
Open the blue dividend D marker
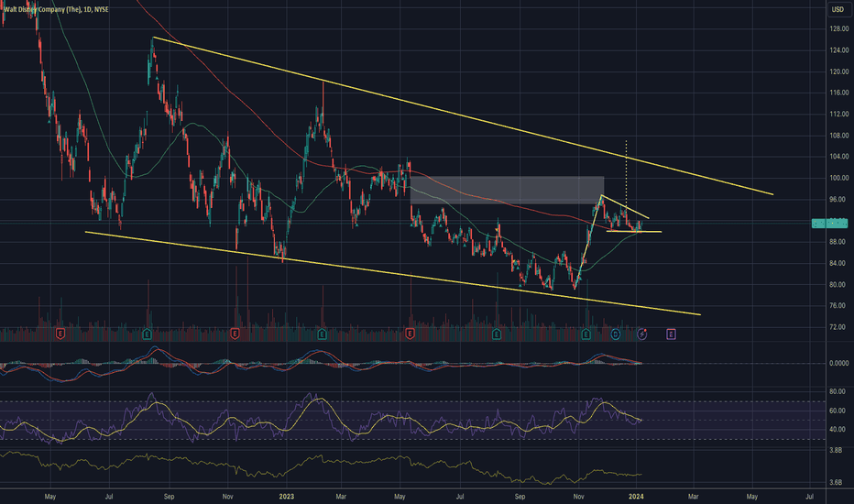(615, 334)
